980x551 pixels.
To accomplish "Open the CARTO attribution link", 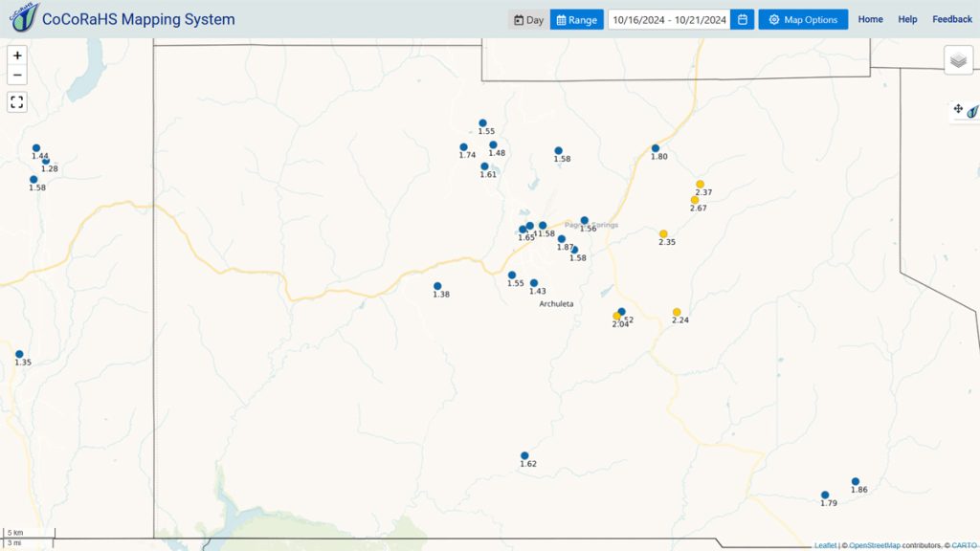I will tap(963, 545).
